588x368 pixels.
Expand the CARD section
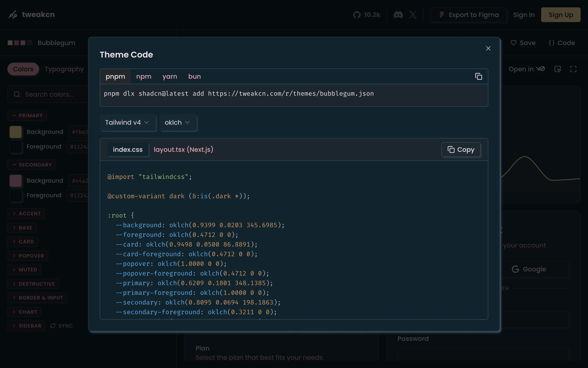tap(23, 242)
